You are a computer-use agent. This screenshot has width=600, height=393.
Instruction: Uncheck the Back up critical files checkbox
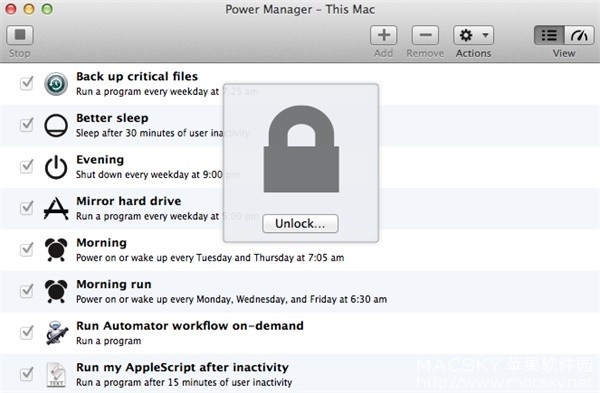tap(26, 83)
